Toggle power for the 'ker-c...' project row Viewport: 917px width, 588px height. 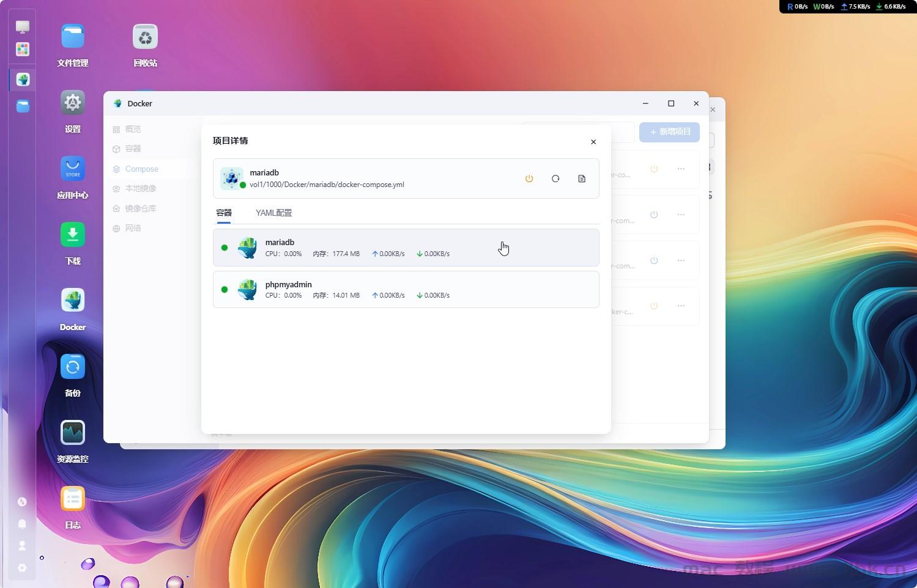pos(654,306)
